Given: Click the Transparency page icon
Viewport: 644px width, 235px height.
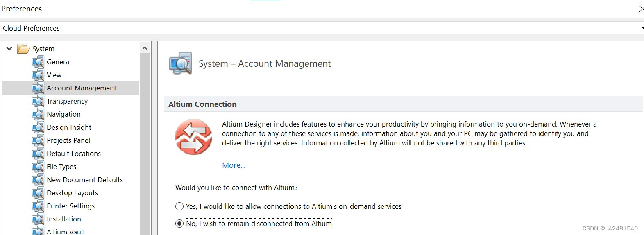Looking at the screenshot, I should tap(38, 102).
